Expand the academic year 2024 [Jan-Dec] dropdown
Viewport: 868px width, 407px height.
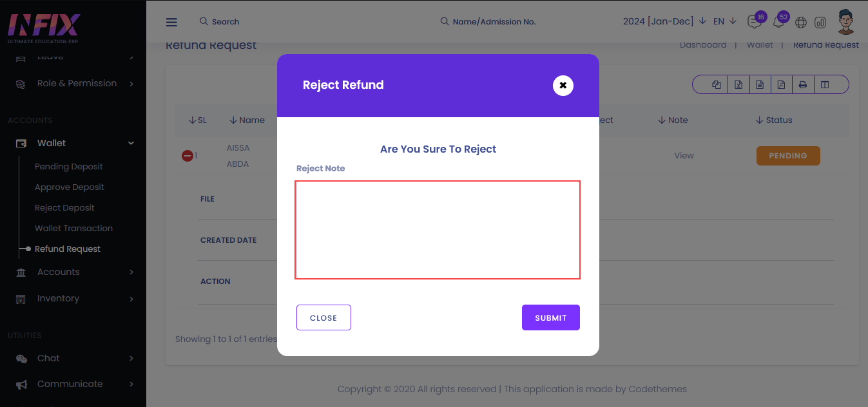pos(665,21)
